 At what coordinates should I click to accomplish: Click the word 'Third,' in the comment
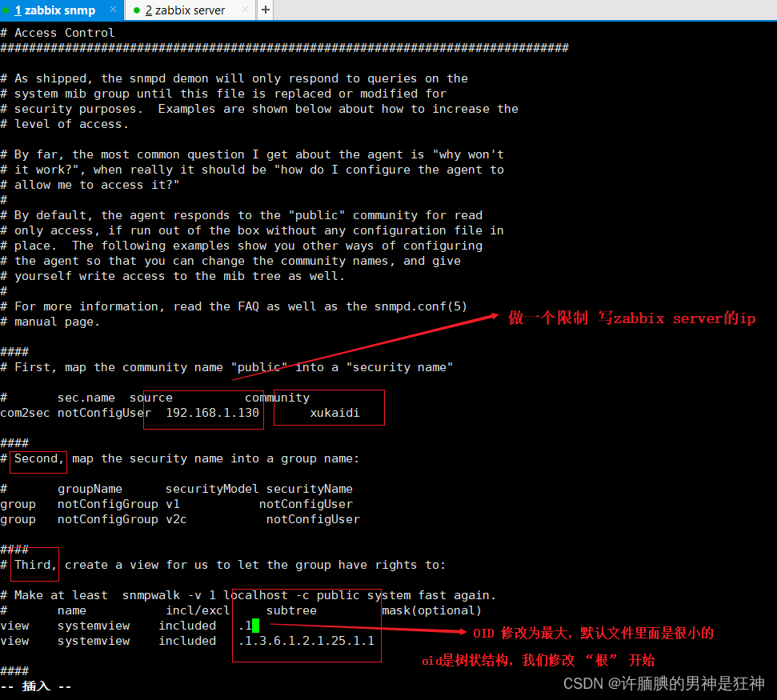click(x=35, y=565)
